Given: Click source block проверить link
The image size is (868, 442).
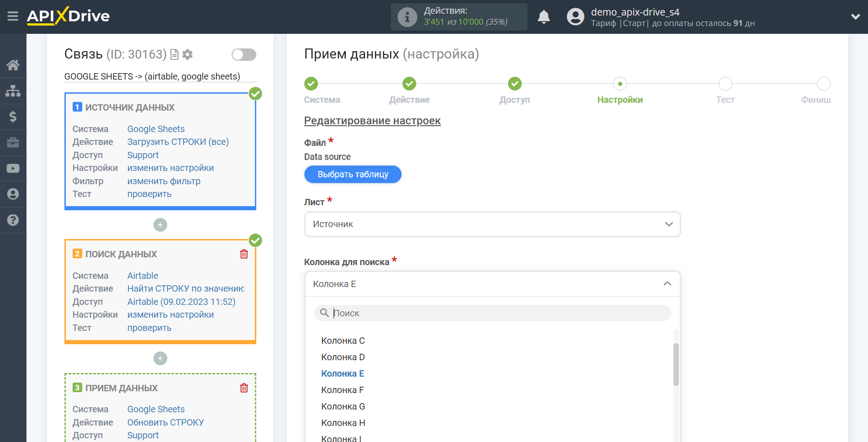Looking at the screenshot, I should click(x=149, y=194).
